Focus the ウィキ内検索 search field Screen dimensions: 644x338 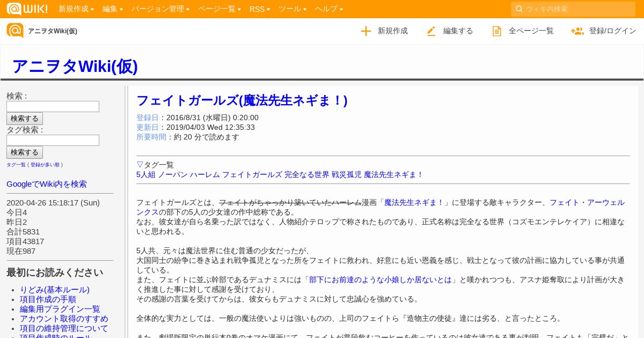pyautogui.click(x=573, y=9)
